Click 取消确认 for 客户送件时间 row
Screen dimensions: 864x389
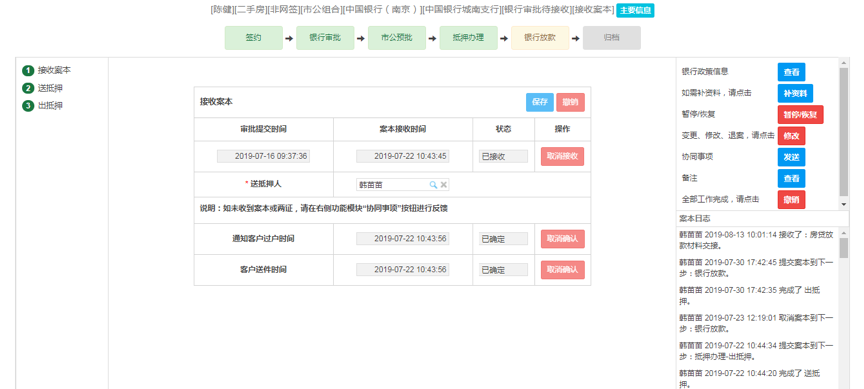pyautogui.click(x=563, y=270)
